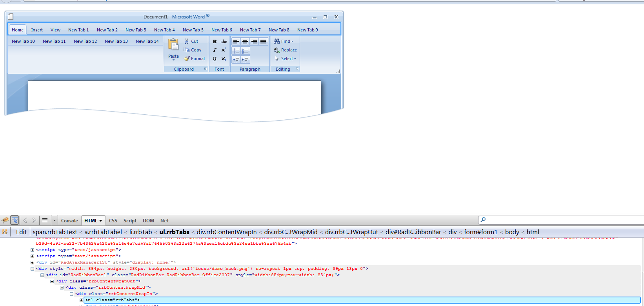Increase paragraph indent
The height and width of the screenshot is (306, 644).
(x=245, y=60)
